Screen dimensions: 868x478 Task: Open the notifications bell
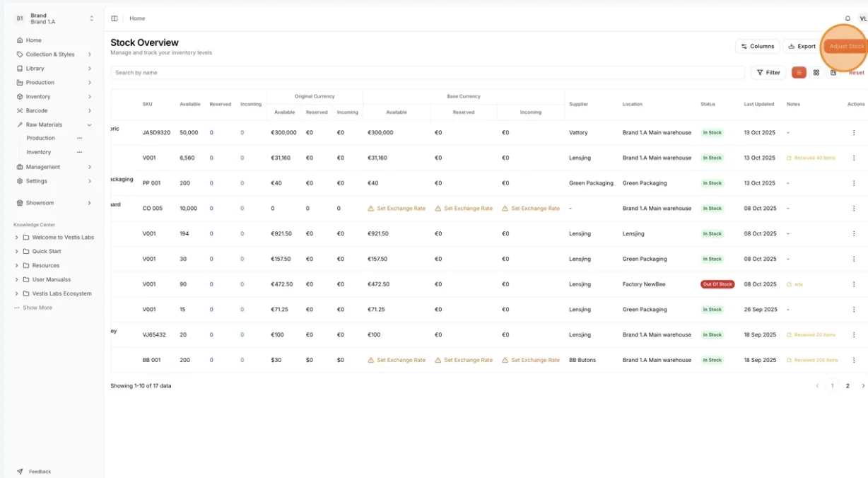[x=848, y=18]
